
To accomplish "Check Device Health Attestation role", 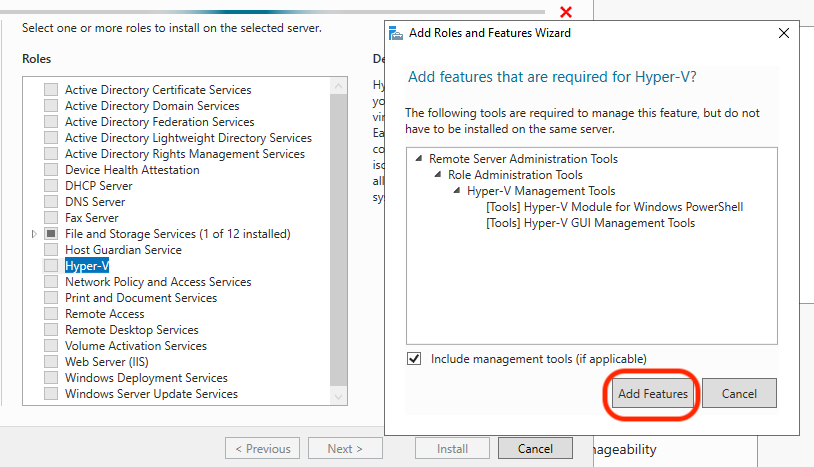I will click(51, 170).
